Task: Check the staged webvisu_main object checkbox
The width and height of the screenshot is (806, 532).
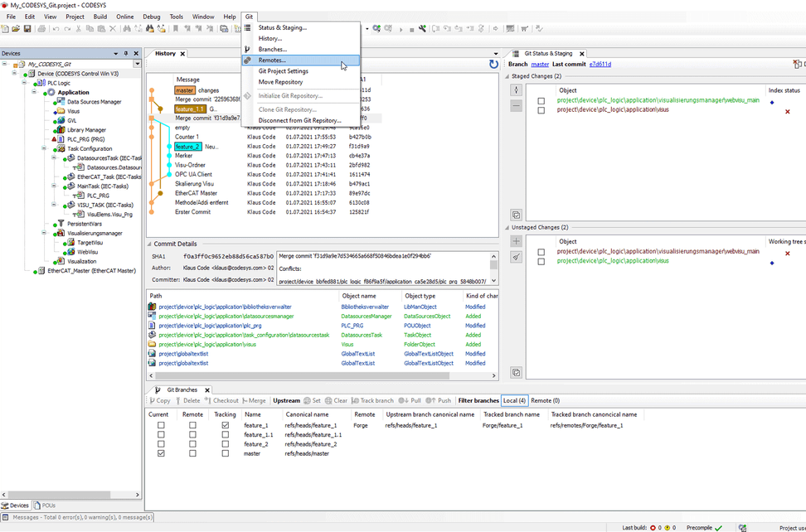Action: point(541,101)
